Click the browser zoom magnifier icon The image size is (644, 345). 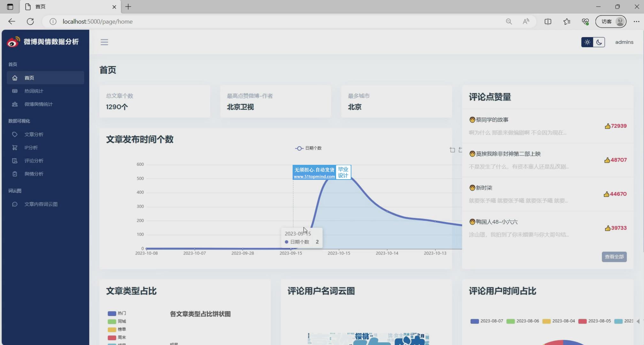point(509,21)
